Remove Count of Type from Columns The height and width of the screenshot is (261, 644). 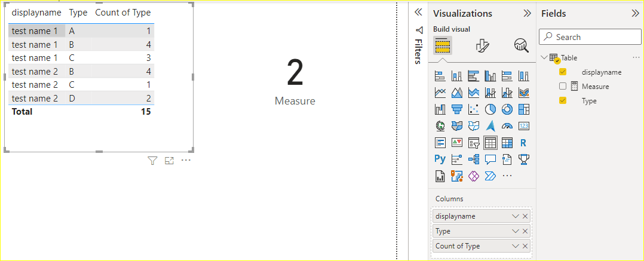[x=525, y=246]
